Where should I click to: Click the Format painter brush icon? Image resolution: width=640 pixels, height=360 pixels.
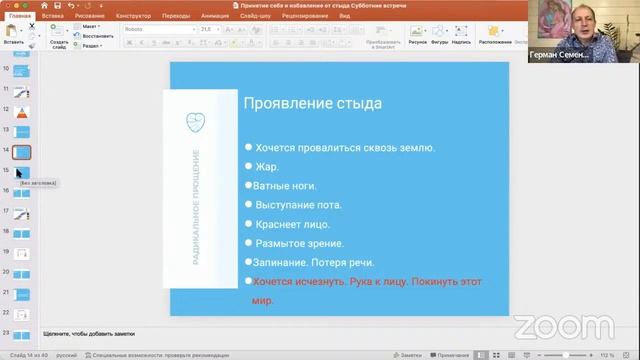click(32, 46)
